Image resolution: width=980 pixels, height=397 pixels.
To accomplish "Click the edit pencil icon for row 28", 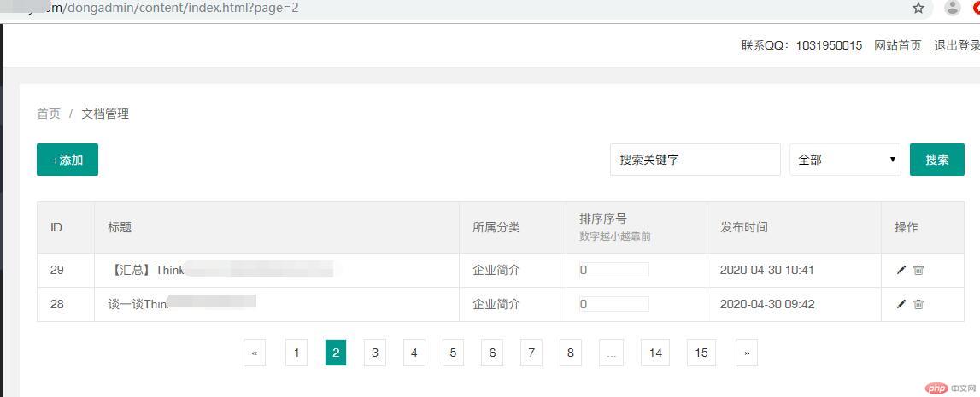I will [x=901, y=304].
